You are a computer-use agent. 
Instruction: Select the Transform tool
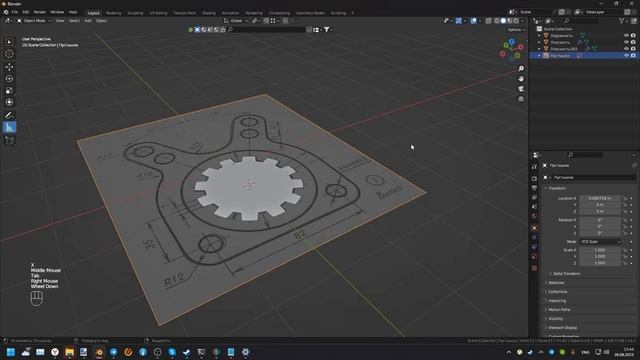(x=9, y=102)
